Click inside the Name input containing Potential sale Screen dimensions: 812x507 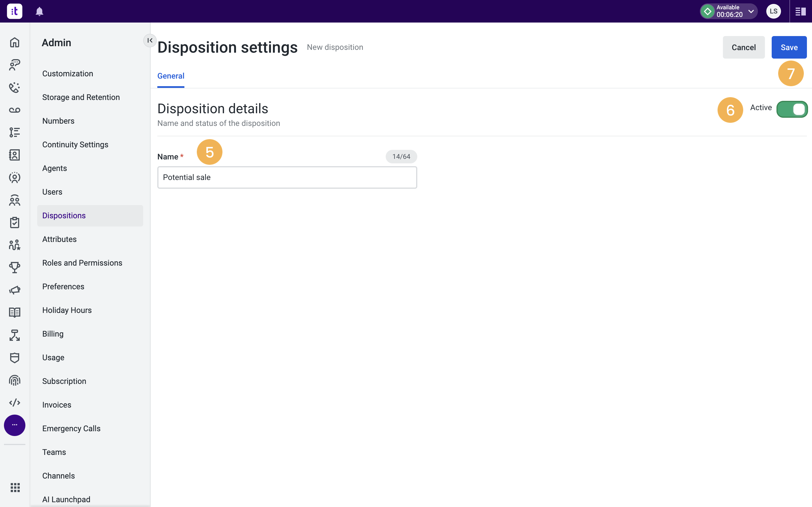pyautogui.click(x=287, y=177)
